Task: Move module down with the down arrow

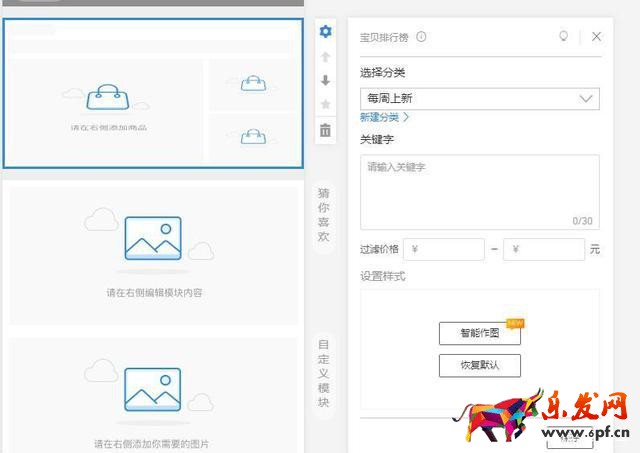Action: point(325,81)
